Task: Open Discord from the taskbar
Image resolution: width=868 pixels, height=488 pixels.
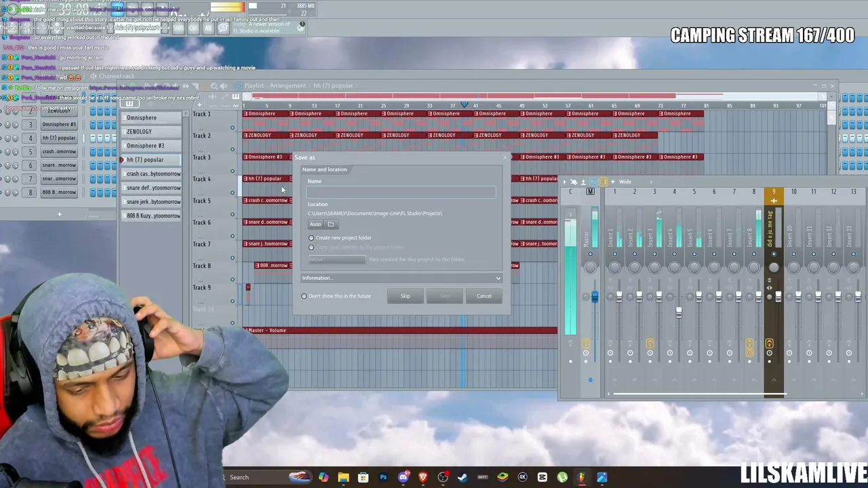Action: click(403, 477)
